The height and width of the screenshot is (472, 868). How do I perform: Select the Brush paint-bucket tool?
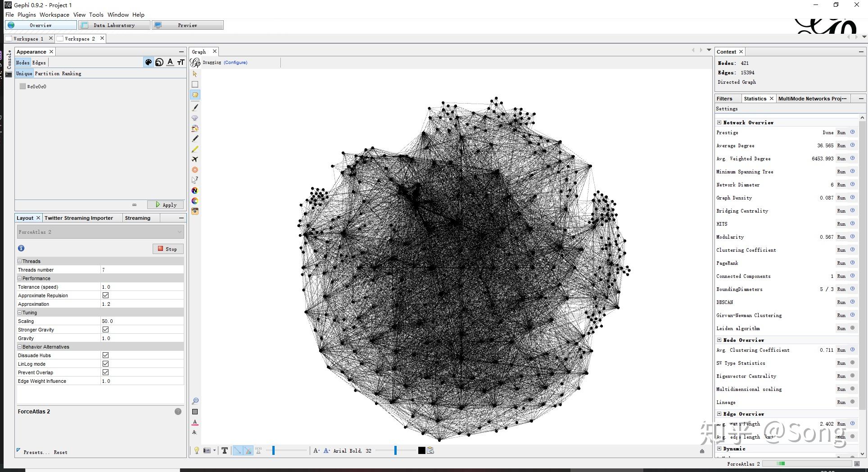click(x=195, y=128)
